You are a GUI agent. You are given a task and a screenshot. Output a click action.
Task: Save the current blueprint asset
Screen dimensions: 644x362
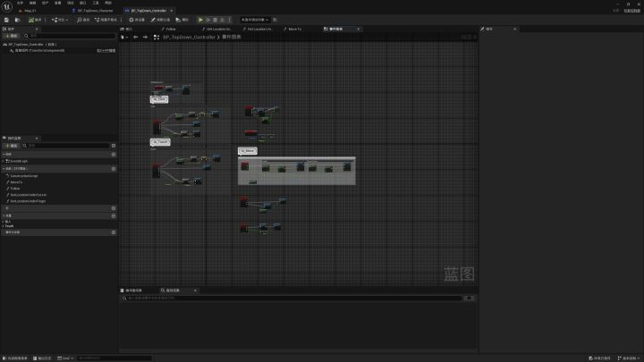tap(6, 20)
